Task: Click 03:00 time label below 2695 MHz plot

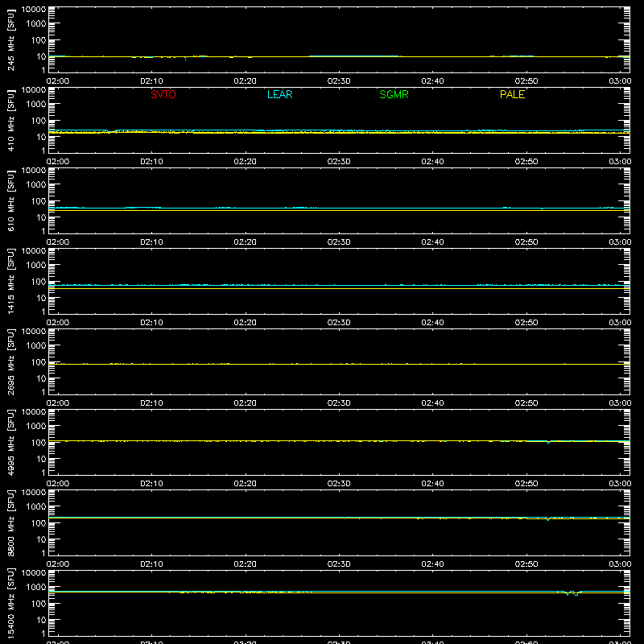Action: [x=620, y=403]
